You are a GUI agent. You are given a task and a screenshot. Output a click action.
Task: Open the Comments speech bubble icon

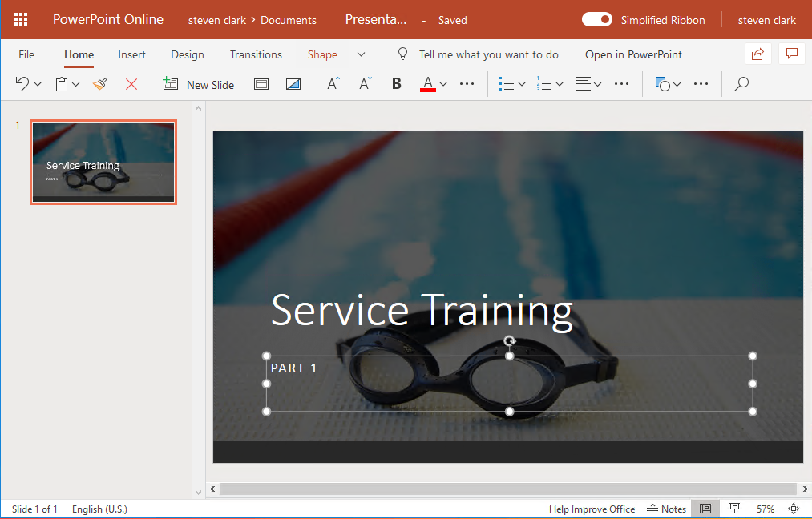[792, 54]
